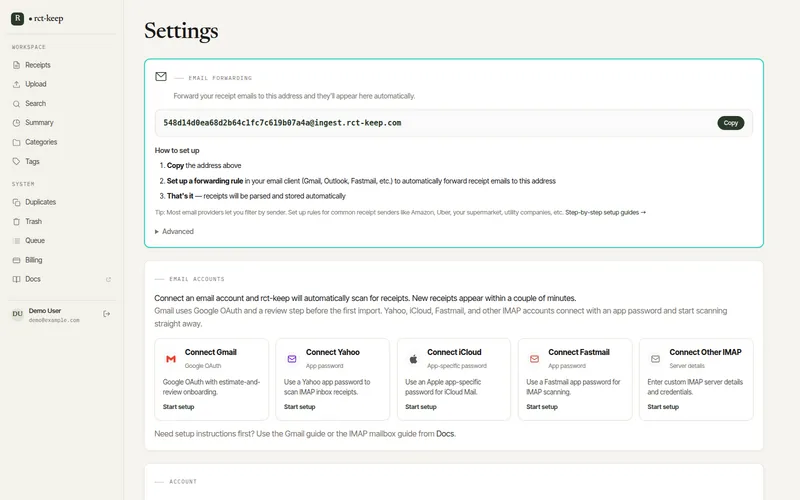The height and width of the screenshot is (500, 800).
Task: Click the Connect iCloud card title
Action: [454, 352]
